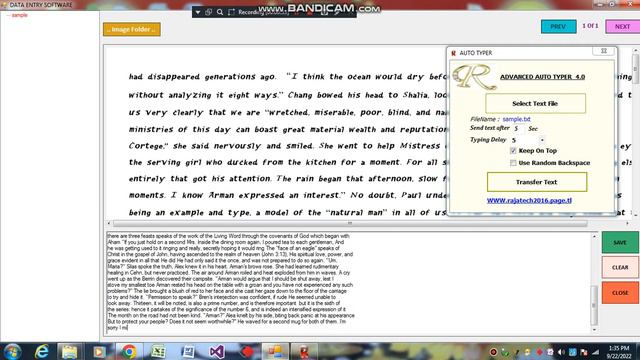The image size is (640, 360).
Task: Enable the Use Random Backspace checkbox
Action: coord(513,163)
